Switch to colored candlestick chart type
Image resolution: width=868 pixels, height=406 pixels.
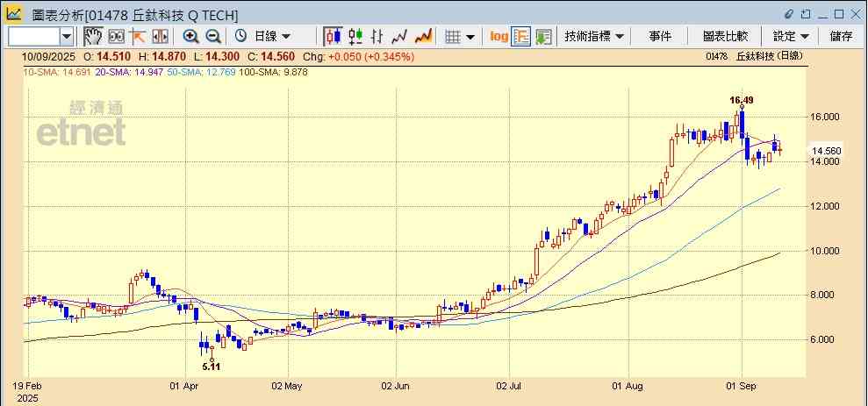coord(355,37)
